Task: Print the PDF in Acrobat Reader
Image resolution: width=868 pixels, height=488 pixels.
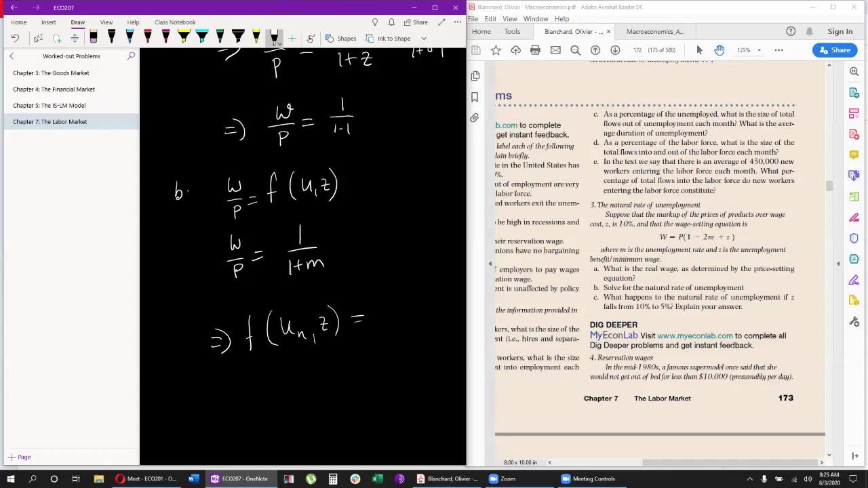Action: (535, 50)
